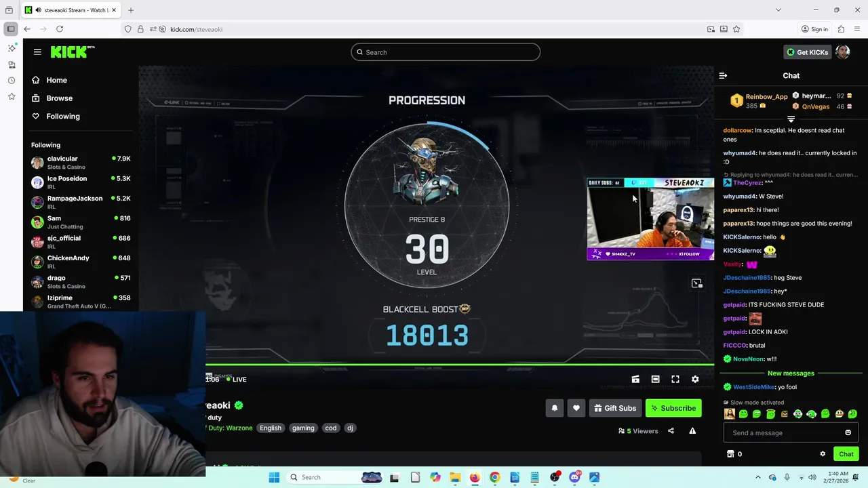Viewport: 868px width, 488px height.
Task: Open Iziprime channel
Action: (x=80, y=302)
